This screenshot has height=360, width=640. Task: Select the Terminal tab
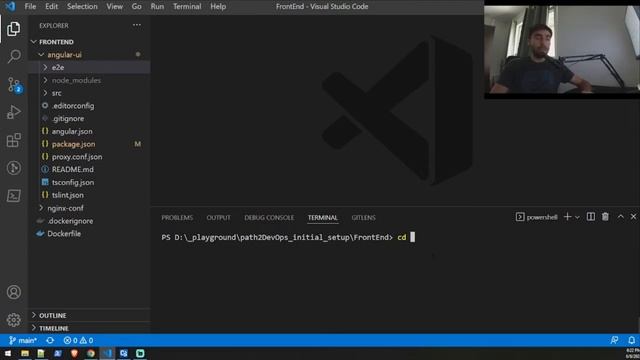[322, 218]
